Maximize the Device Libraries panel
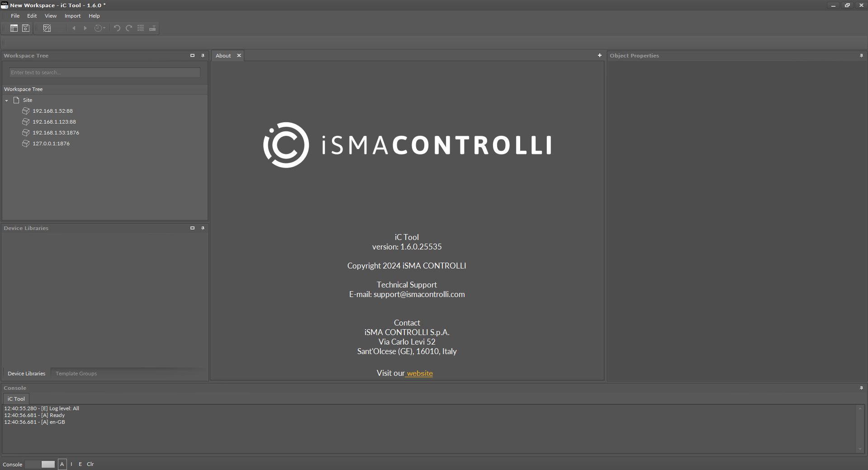Image resolution: width=868 pixels, height=470 pixels. 192,228
